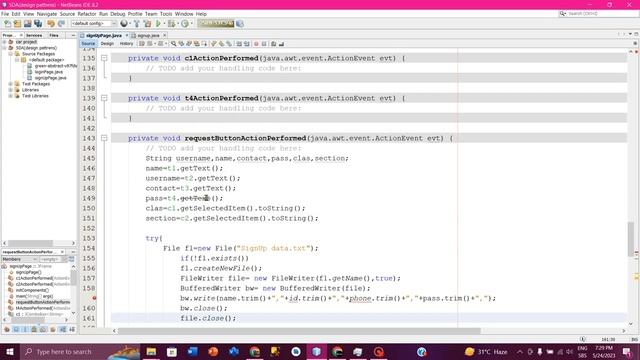This screenshot has height=360, width=640.
Task: Open the notification center icon
Action: pyautogui.click(x=627, y=352)
